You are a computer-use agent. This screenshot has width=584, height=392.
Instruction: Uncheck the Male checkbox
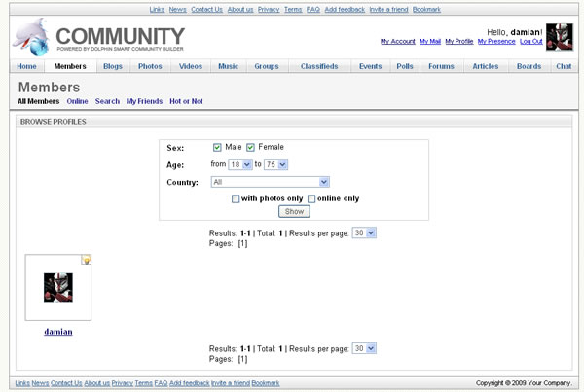click(217, 147)
